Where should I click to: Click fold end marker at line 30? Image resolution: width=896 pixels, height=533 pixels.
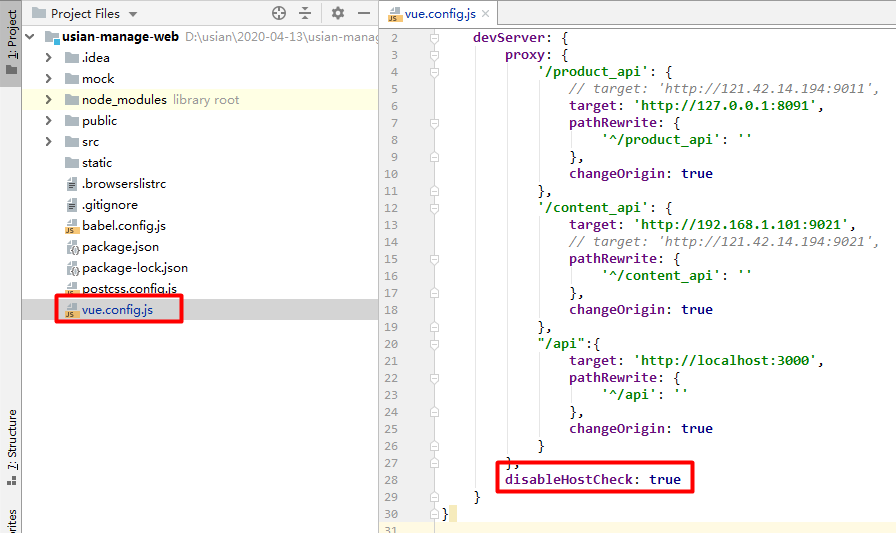434,514
